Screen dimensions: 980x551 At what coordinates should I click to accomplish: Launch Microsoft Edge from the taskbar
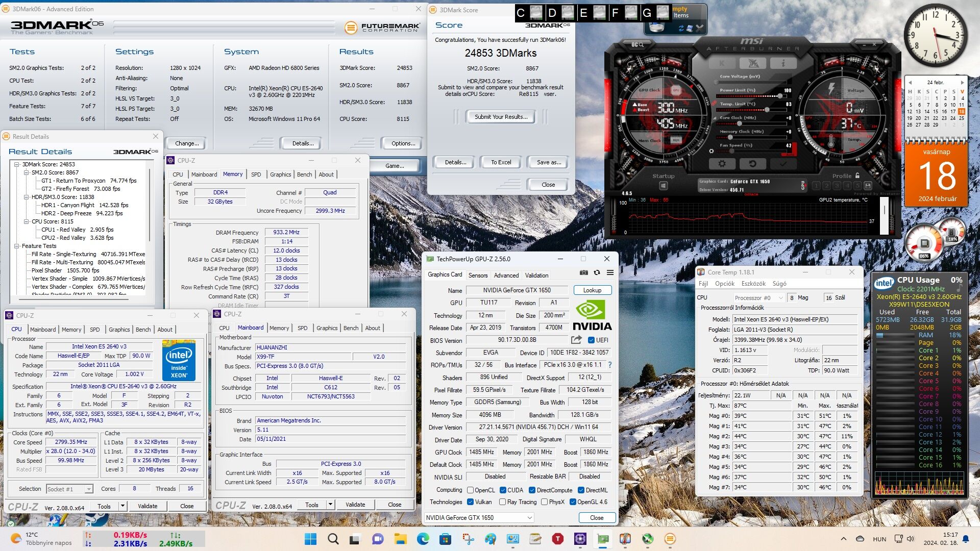point(423,539)
